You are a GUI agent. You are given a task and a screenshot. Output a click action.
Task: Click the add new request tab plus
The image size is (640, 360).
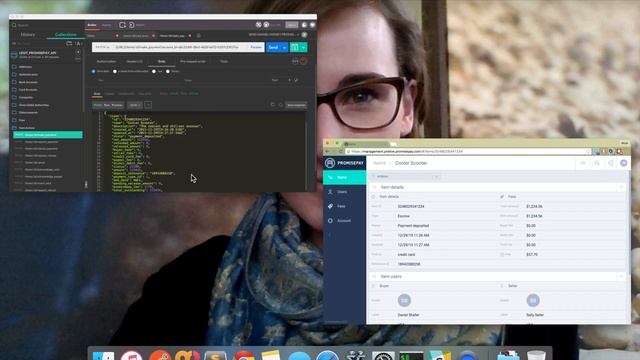coord(199,36)
